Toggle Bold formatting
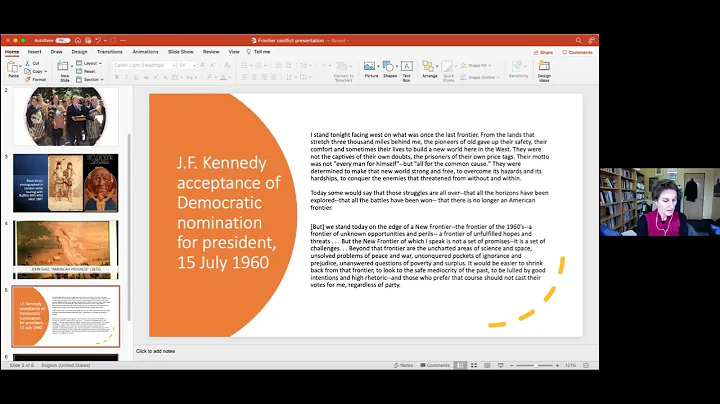720x404 pixels. pyautogui.click(x=117, y=77)
